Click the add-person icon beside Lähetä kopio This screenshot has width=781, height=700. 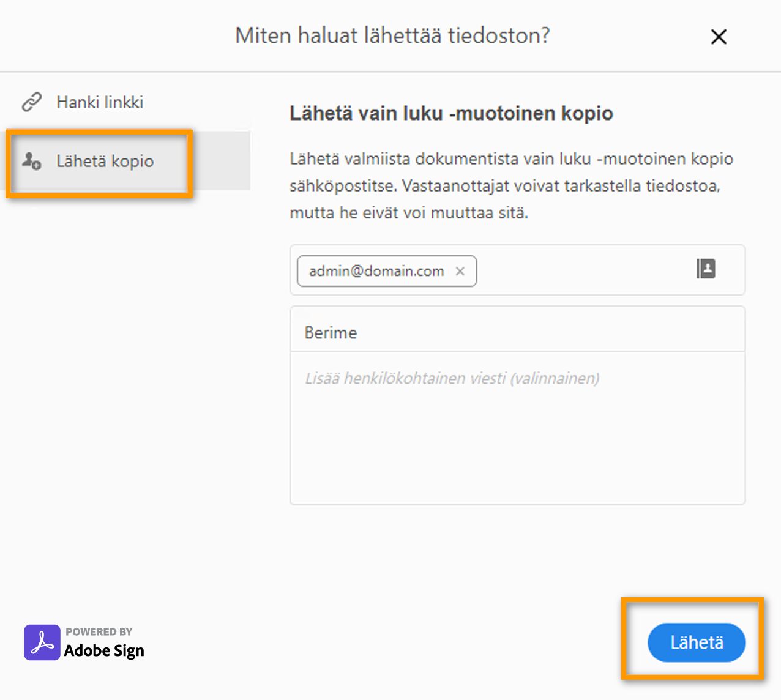(x=31, y=161)
